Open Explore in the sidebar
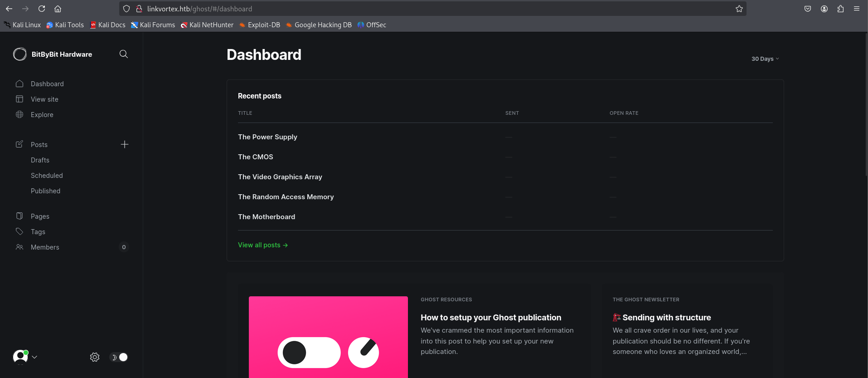The image size is (868, 378). [42, 115]
